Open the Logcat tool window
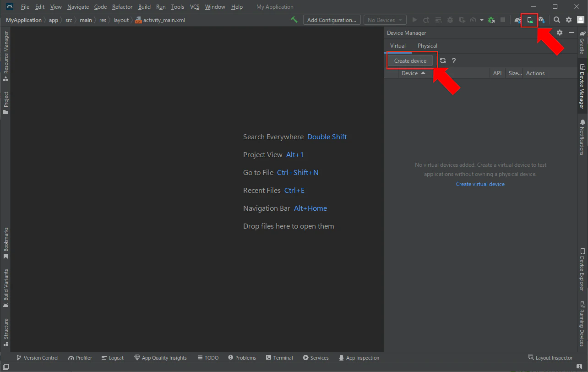This screenshot has width=588, height=372. coord(113,358)
